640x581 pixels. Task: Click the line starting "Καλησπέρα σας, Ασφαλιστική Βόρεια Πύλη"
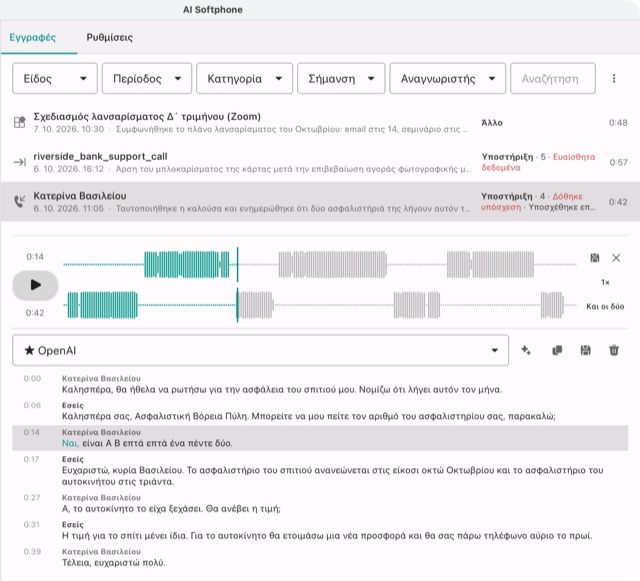[x=309, y=416]
